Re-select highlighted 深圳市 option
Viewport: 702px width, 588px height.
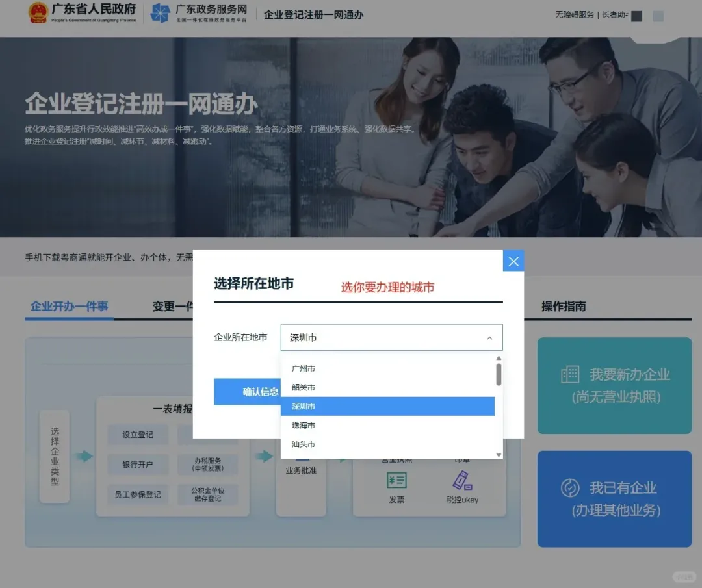[x=302, y=406]
